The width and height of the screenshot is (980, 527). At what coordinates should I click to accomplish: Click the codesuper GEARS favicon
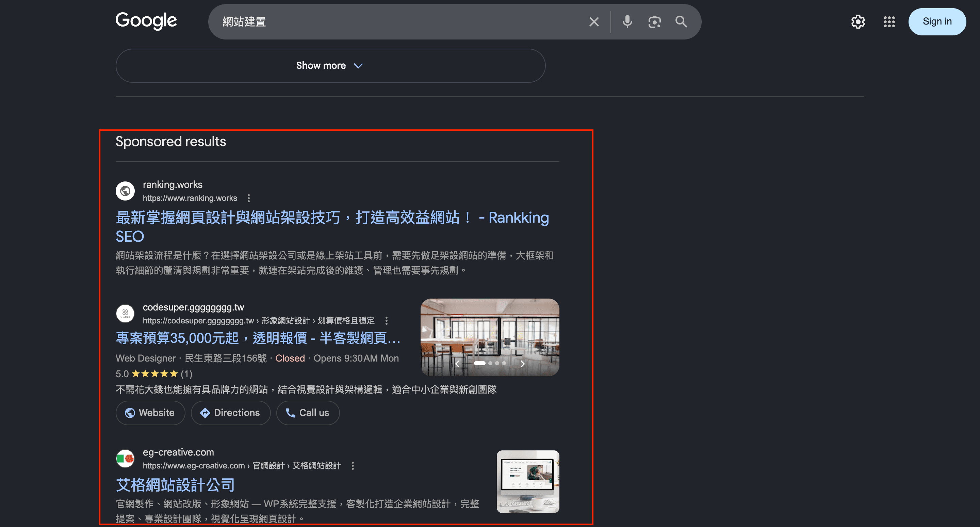tap(125, 314)
